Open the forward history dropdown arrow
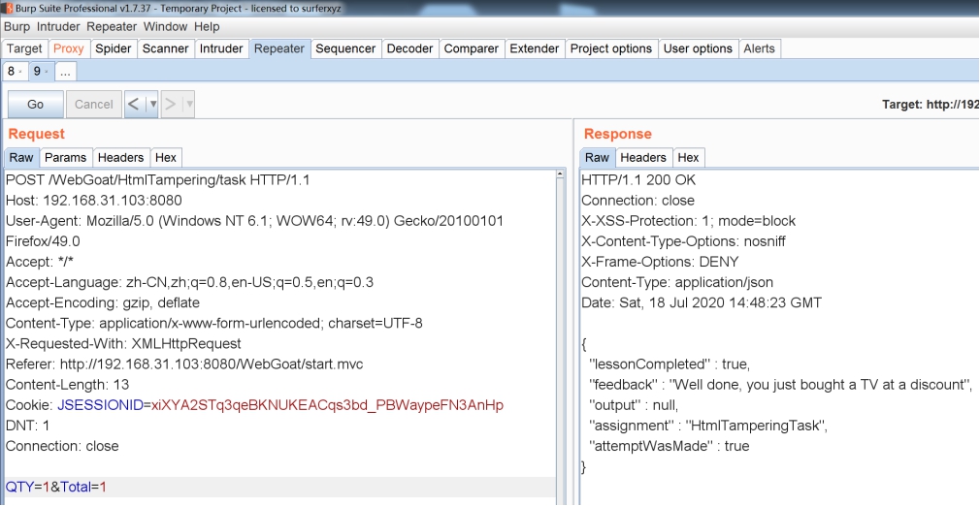This screenshot has height=506, width=980. pos(188,105)
